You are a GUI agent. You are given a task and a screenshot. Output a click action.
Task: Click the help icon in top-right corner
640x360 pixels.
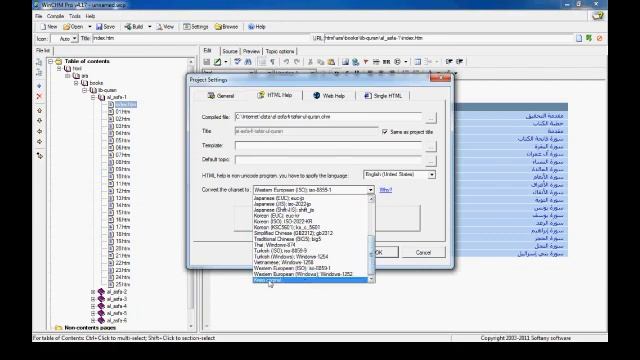point(598,16)
